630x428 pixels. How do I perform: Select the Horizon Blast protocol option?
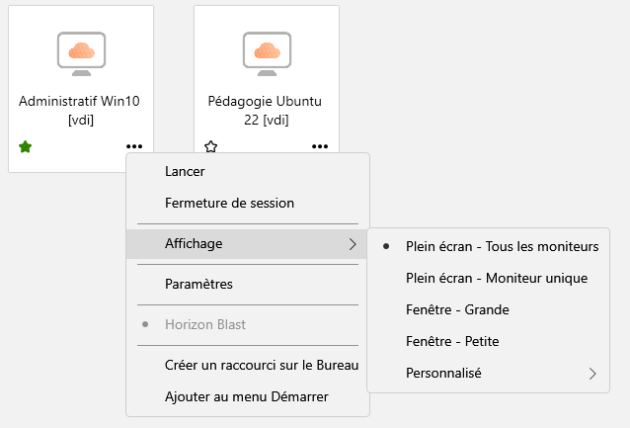[x=207, y=325]
